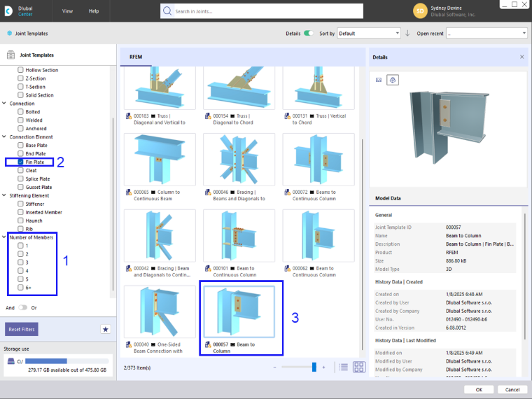Check the Bolted connection checkbox
Viewport: 532px width, 399px height.
tap(21, 111)
